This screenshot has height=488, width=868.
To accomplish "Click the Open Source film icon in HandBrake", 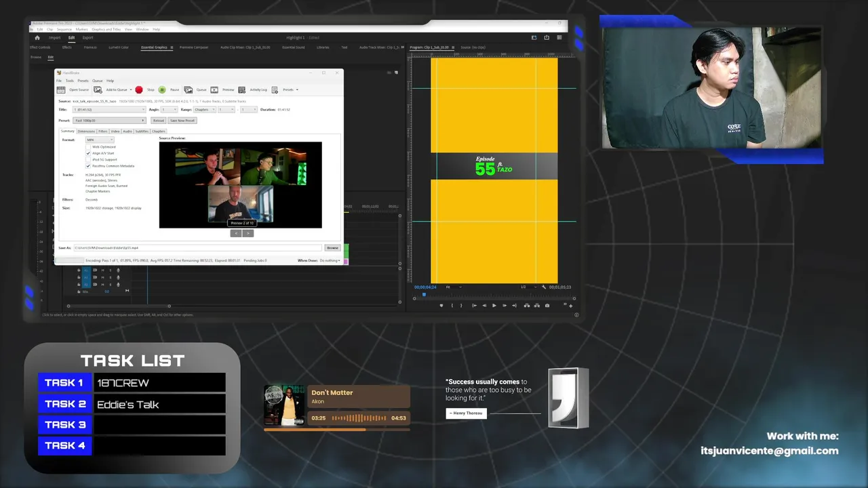I will (61, 89).
